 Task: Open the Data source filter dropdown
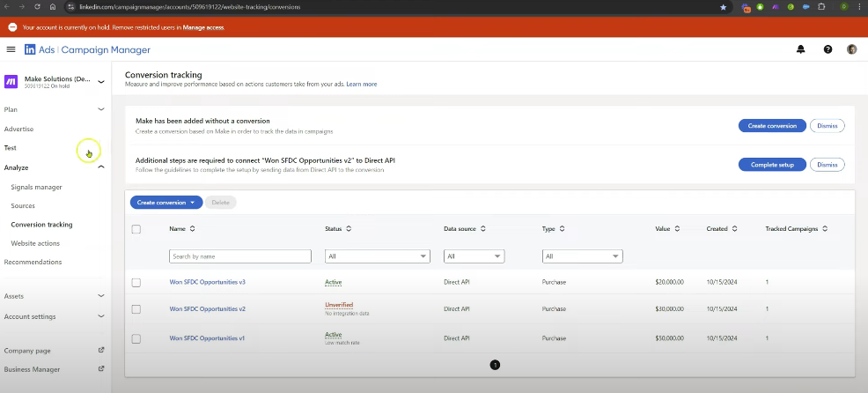click(x=474, y=256)
